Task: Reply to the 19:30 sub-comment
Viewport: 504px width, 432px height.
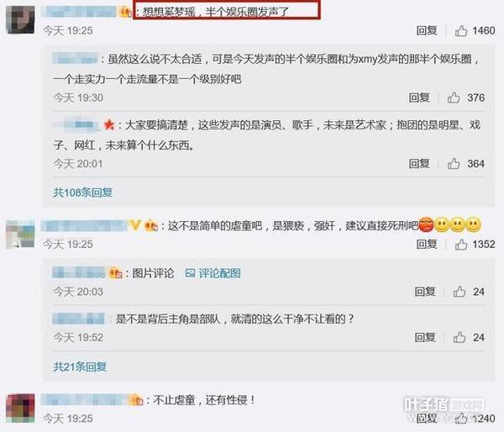Action: tap(419, 97)
